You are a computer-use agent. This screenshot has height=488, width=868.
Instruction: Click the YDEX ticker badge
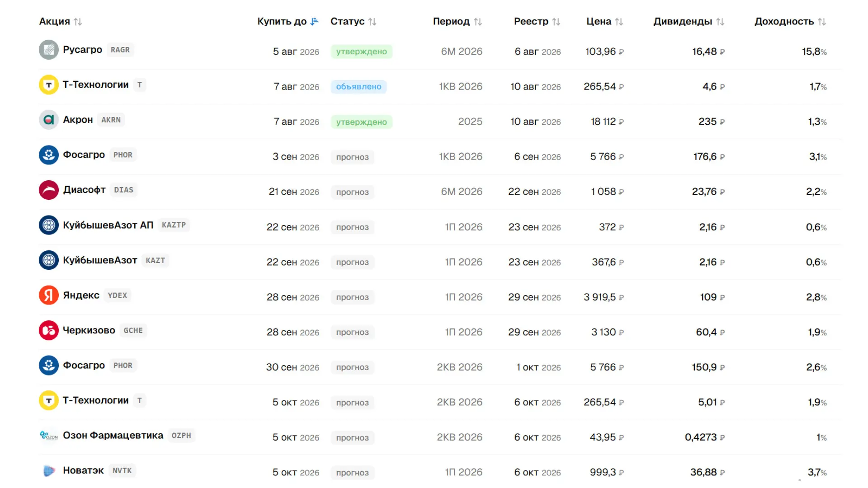click(118, 295)
